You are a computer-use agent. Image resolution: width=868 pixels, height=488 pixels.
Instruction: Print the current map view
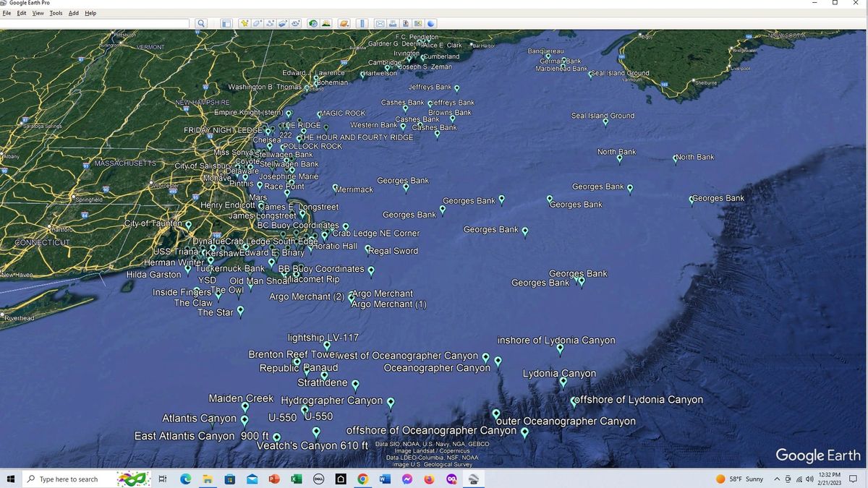(x=393, y=23)
